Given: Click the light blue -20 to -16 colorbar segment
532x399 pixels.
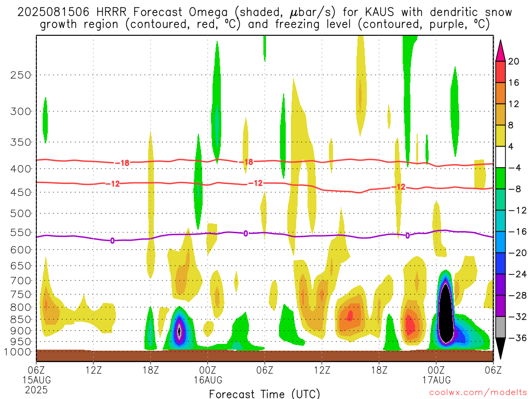Looking at the screenshot, I should point(500,242).
